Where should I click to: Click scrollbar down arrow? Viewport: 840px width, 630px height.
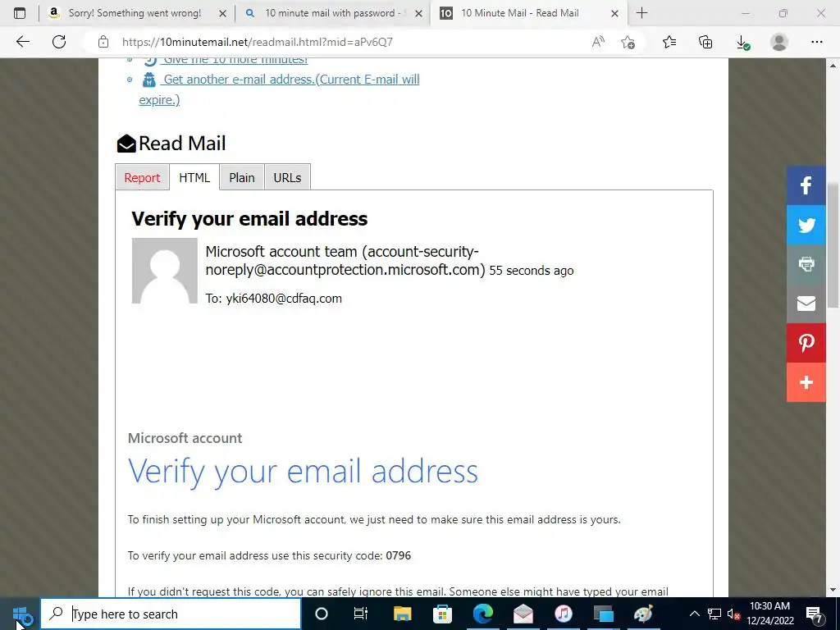point(833,590)
